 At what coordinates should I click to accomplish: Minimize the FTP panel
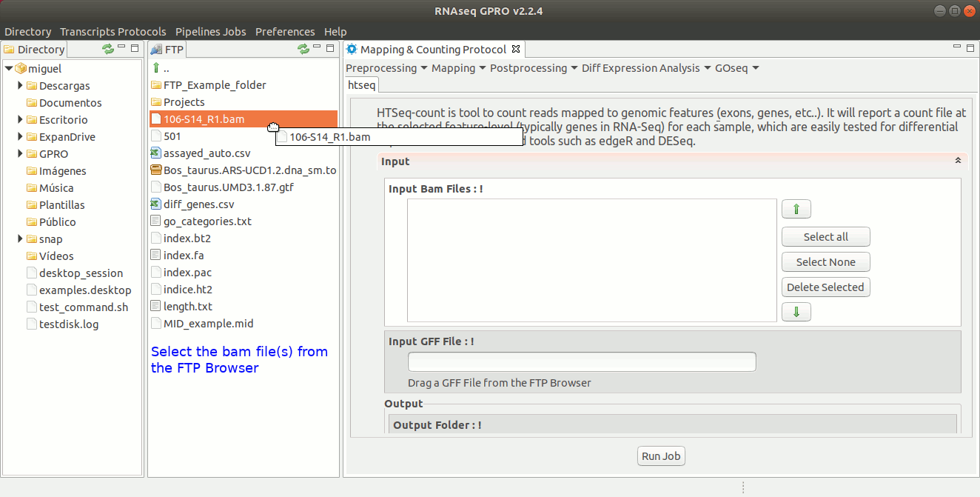317,48
